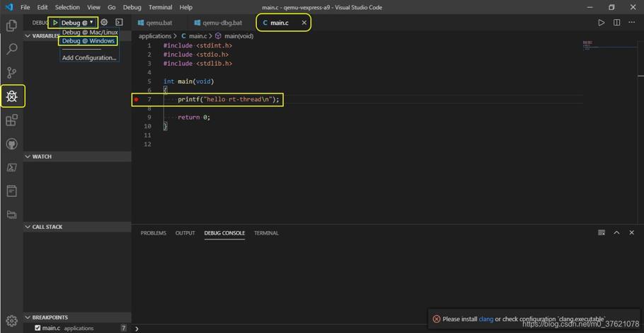Image resolution: width=644 pixels, height=333 pixels.
Task: Open the Selection menu
Action: (67, 7)
